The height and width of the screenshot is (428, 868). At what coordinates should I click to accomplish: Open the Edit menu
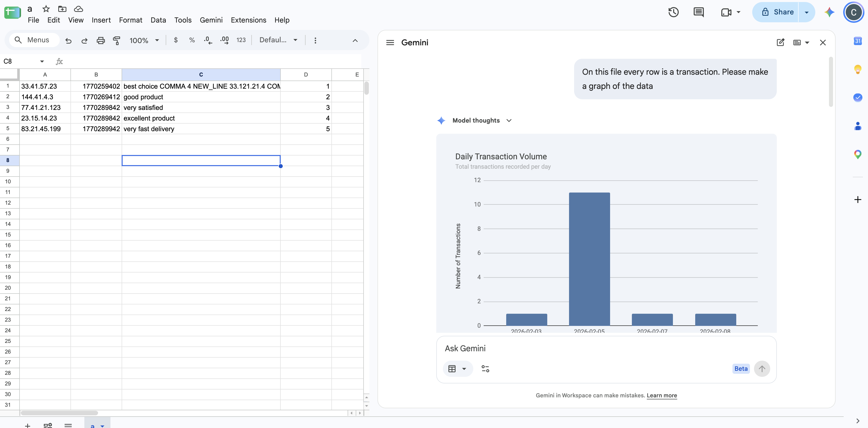coord(53,20)
